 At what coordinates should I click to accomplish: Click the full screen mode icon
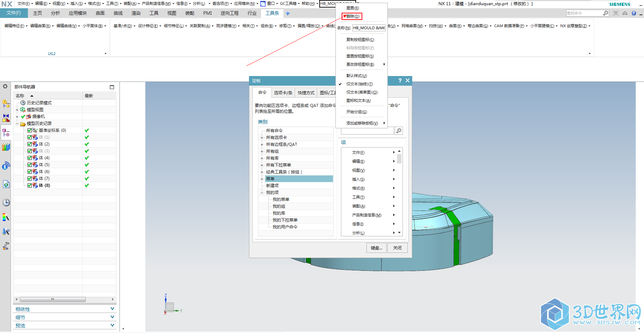pos(616,13)
